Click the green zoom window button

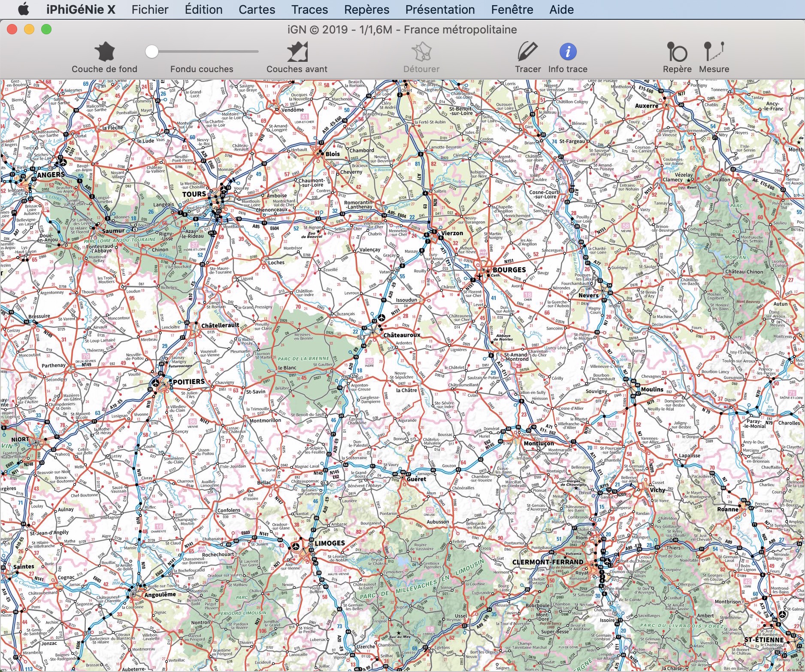pyautogui.click(x=46, y=29)
